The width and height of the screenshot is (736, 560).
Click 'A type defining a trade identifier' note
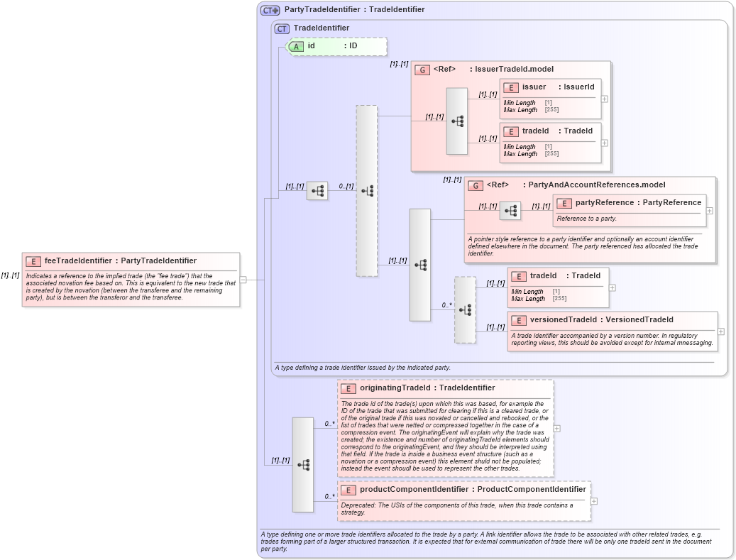(x=363, y=368)
